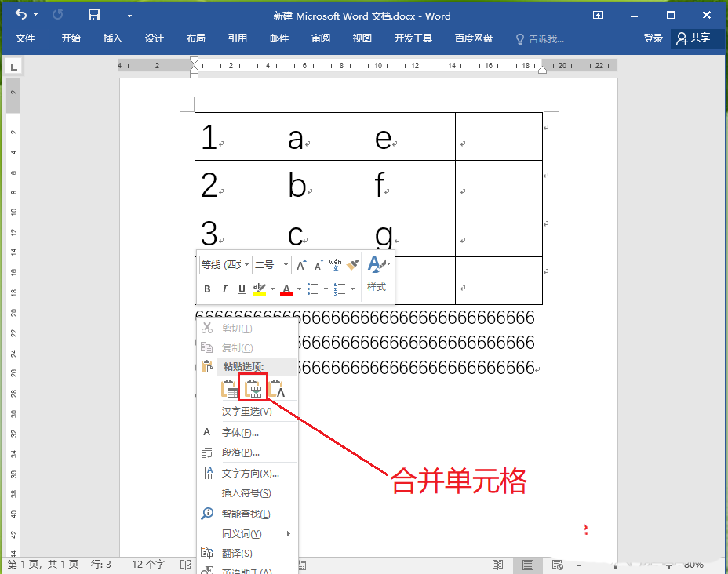Open the 百度网盘 ribbon tab

(474, 38)
